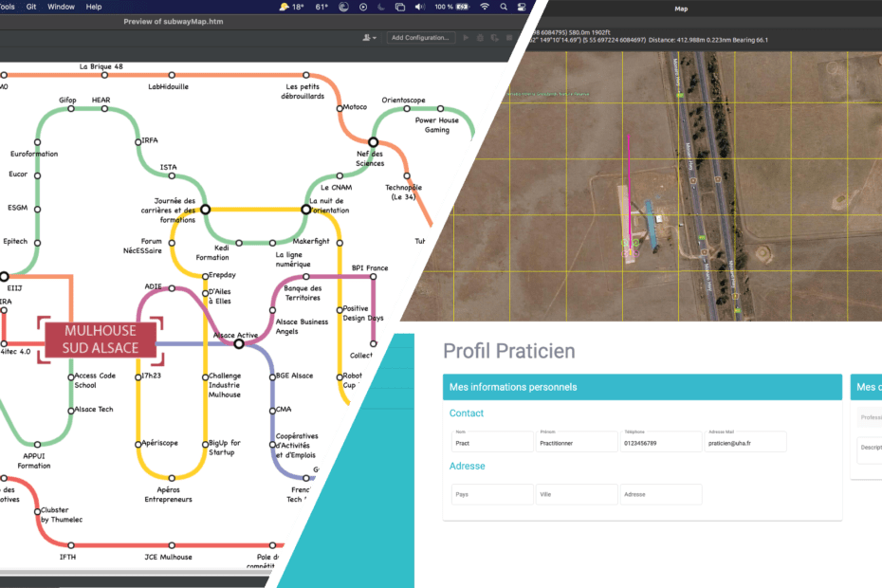Viewport: 882px width, 588px height.
Task: Click the Run play icon in IDE toolbar
Action: [x=466, y=38]
